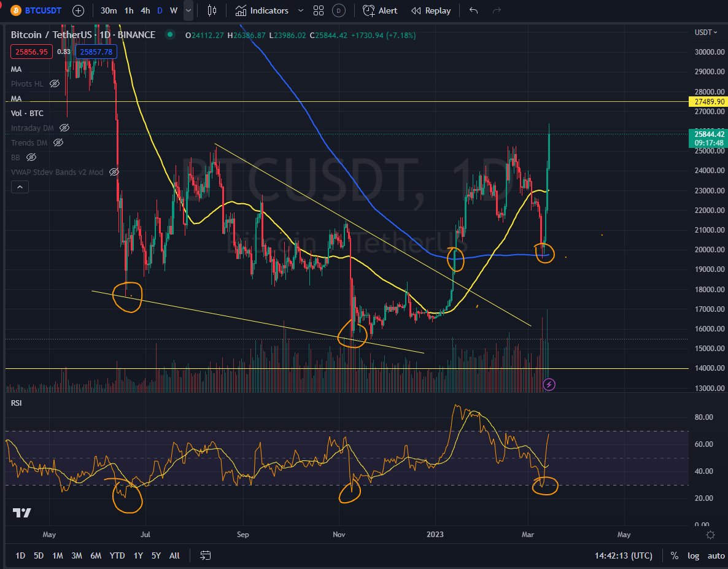This screenshot has height=569, width=728.
Task: Show the VWAP Stdev Bands v2 Mod indicator
Action: tap(114, 172)
